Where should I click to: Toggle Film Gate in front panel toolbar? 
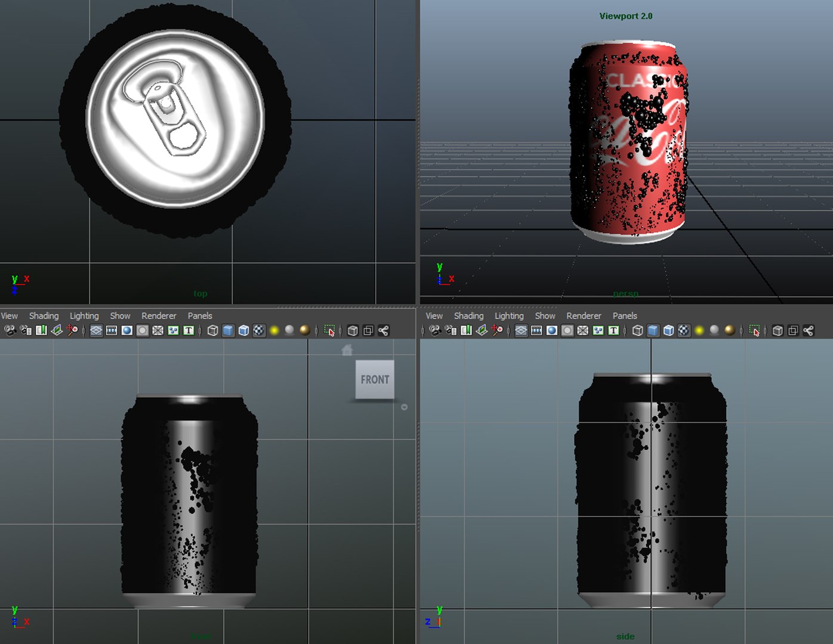coord(112,330)
